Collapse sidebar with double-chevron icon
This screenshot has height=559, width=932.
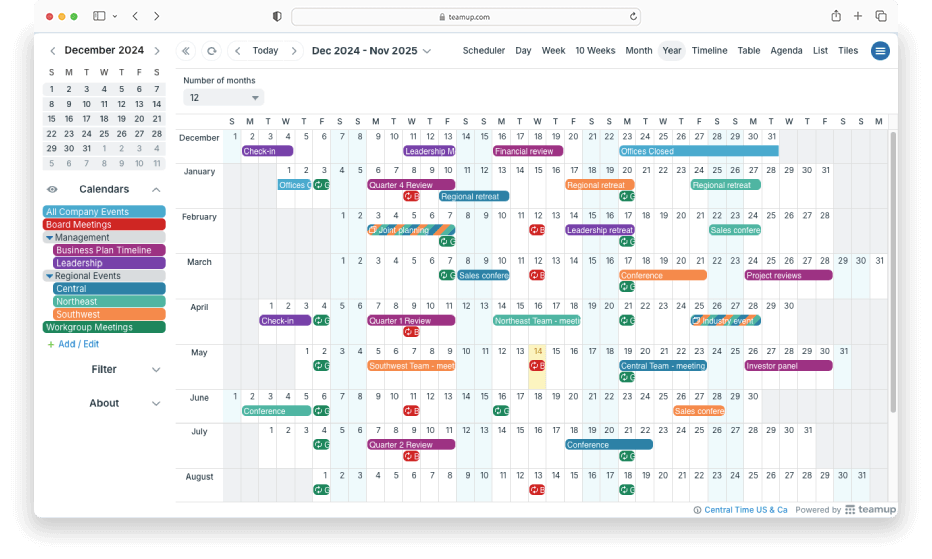click(x=186, y=51)
